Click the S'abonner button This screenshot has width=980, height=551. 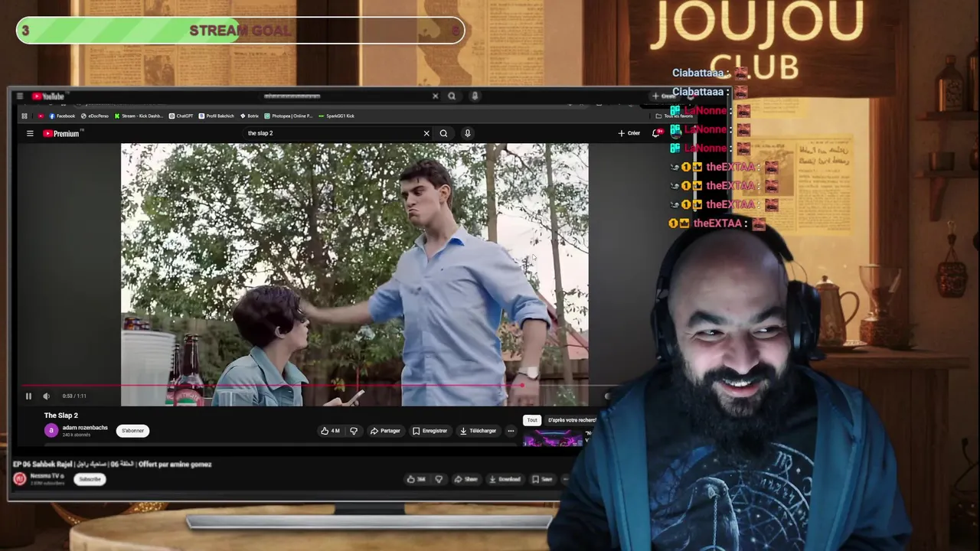pyautogui.click(x=132, y=431)
